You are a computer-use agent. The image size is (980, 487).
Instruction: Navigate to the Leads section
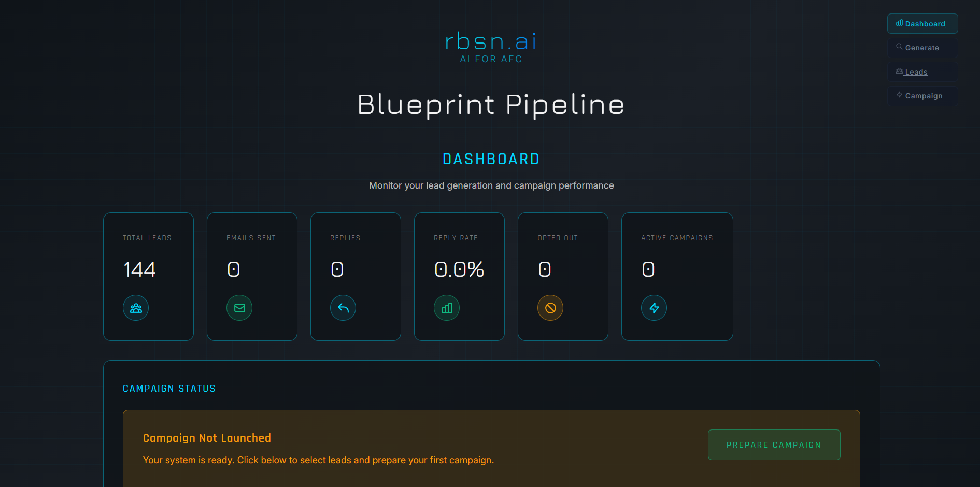click(916, 71)
